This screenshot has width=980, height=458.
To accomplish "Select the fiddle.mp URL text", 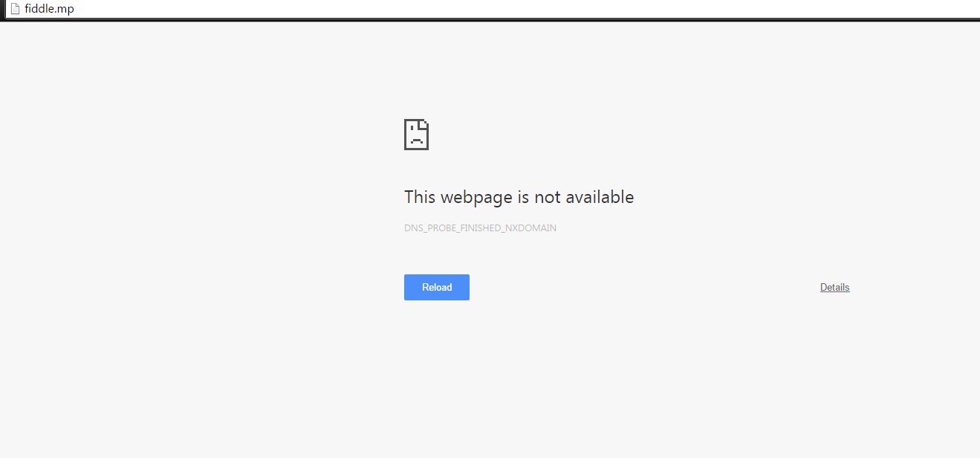I will (49, 9).
